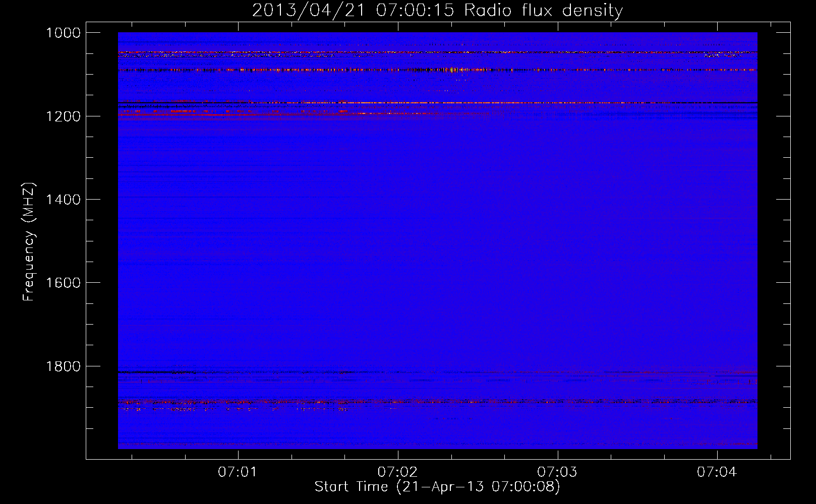Select the 'Frequency (MHZ)' y-axis label
This screenshot has height=504, width=816.
pyautogui.click(x=29, y=242)
